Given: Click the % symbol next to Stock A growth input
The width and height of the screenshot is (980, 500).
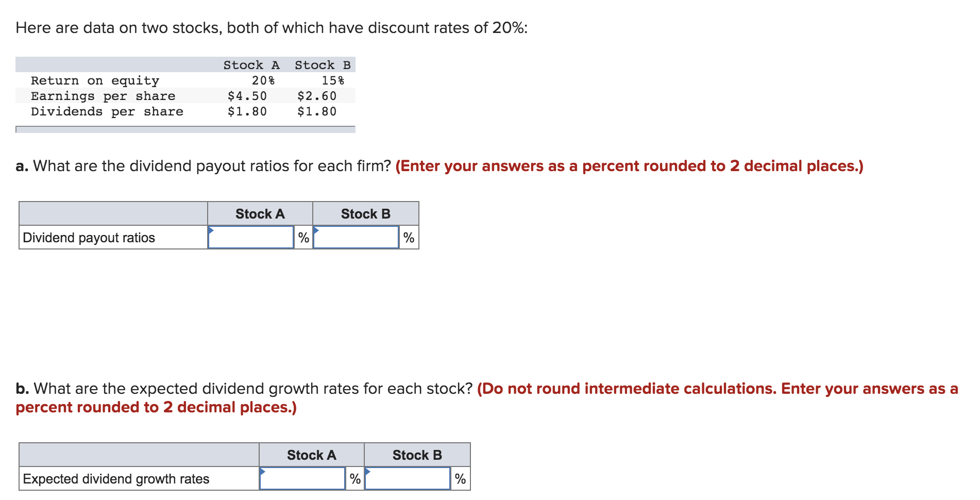Looking at the screenshot, I should 354,478.
